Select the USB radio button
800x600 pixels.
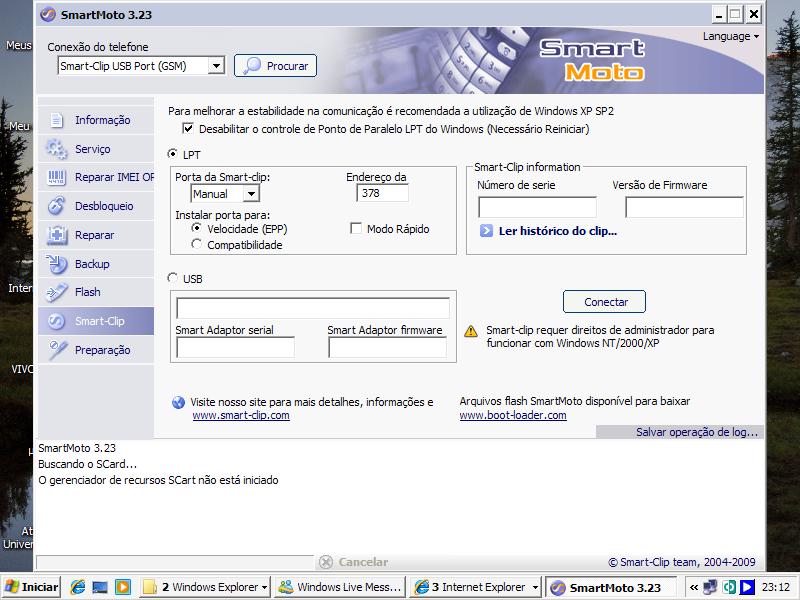coord(173,278)
